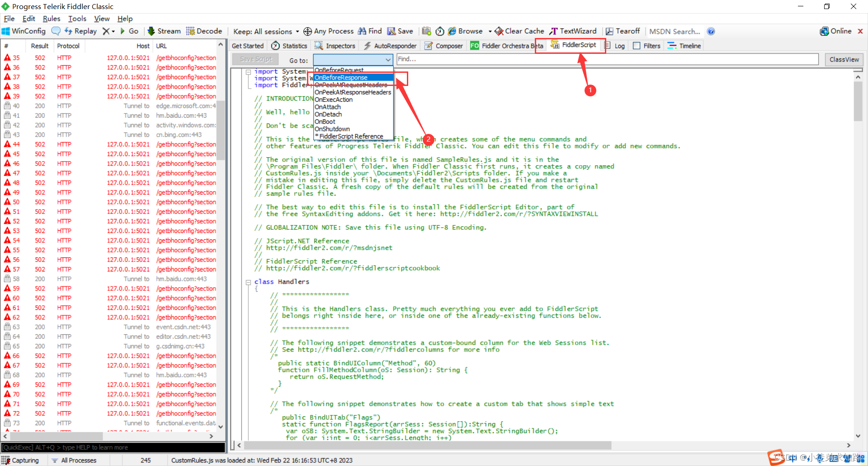The image size is (868, 466).
Task: Switch to the Timeline tab
Action: pos(684,46)
